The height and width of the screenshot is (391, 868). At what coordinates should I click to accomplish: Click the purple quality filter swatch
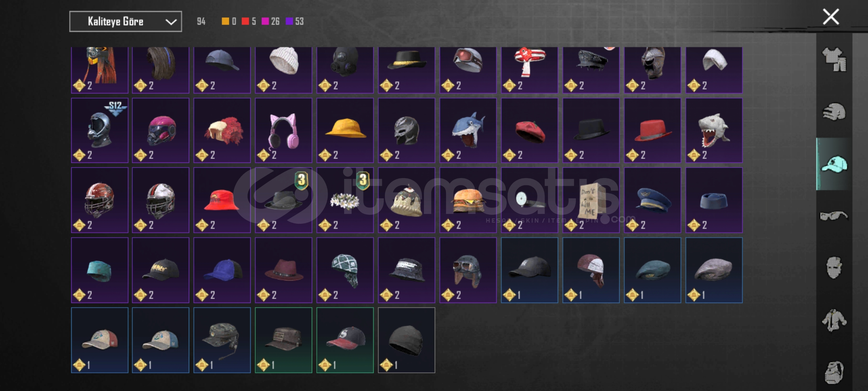point(289,21)
